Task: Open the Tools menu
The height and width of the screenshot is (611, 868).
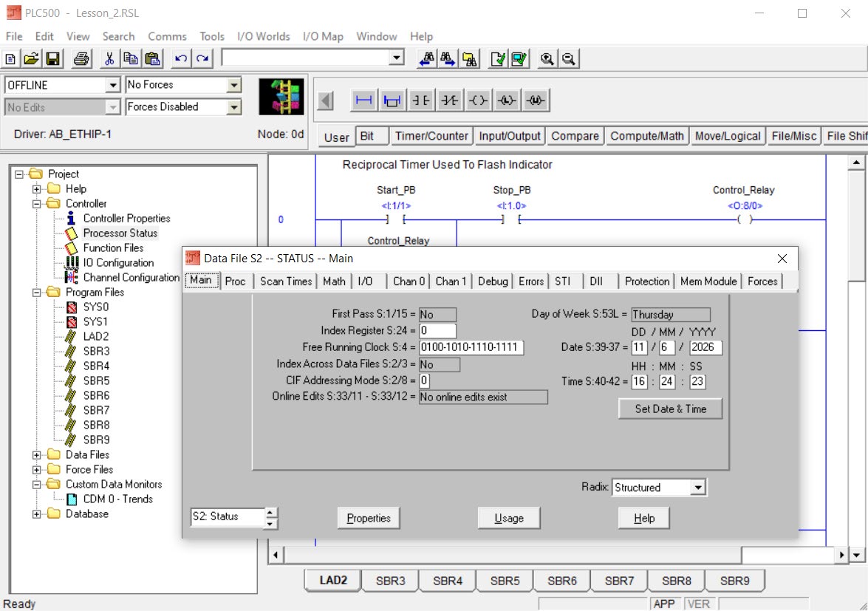Action: [x=212, y=36]
